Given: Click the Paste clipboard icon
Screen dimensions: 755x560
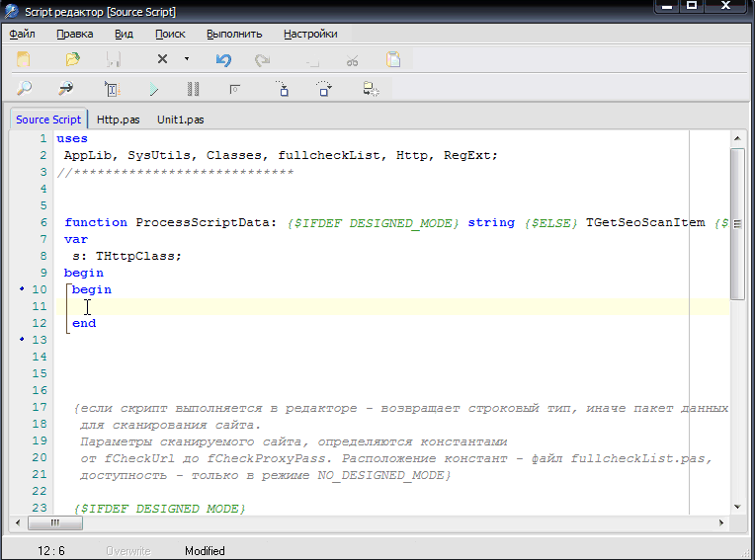Looking at the screenshot, I should tap(393, 60).
